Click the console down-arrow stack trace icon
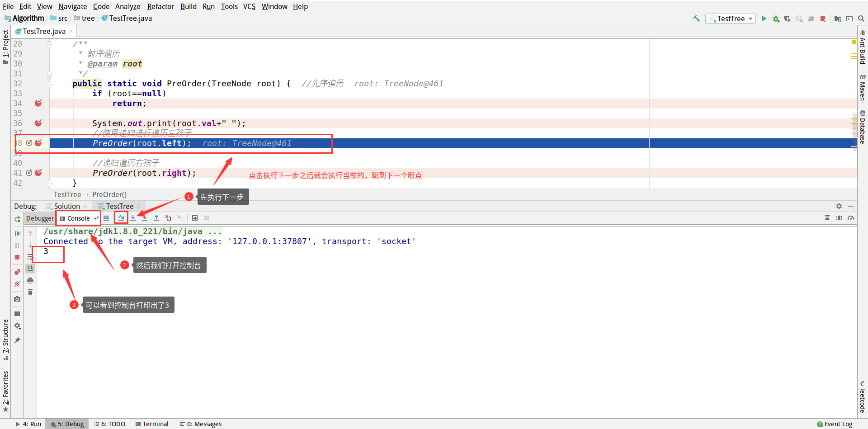Image resolution: width=868 pixels, height=429 pixels. pos(30,245)
